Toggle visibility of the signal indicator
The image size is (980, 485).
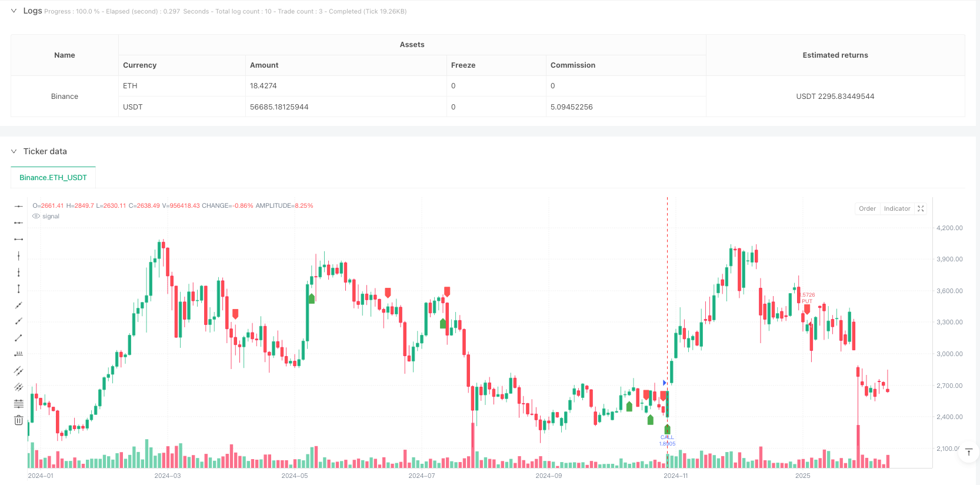(x=36, y=216)
